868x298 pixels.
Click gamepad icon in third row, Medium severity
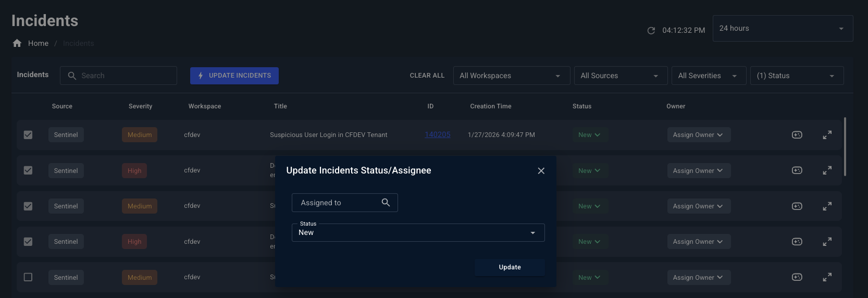(x=797, y=206)
